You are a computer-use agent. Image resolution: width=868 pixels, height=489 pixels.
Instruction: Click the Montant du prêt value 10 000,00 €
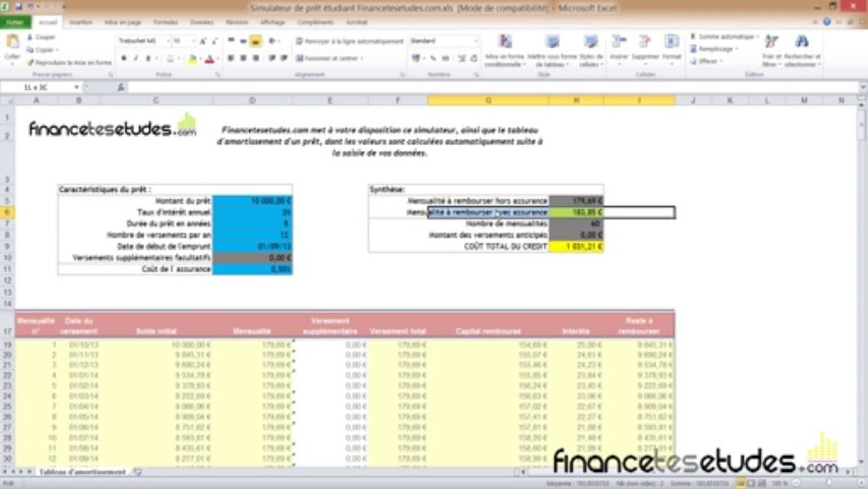pos(252,200)
